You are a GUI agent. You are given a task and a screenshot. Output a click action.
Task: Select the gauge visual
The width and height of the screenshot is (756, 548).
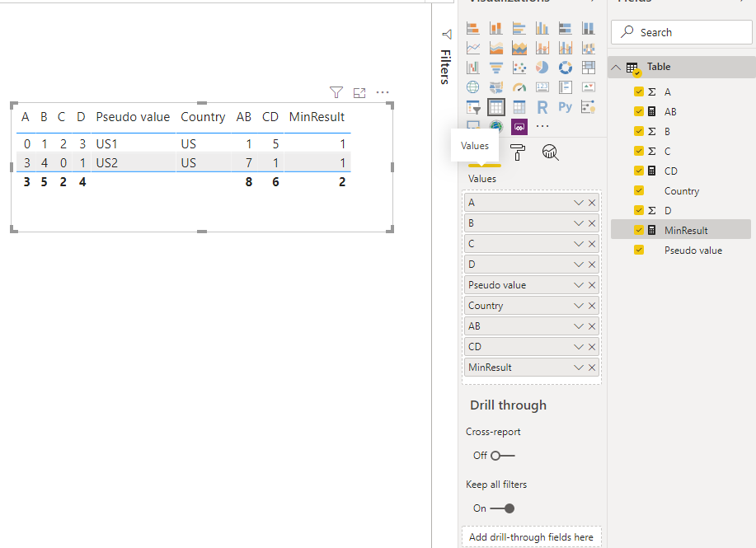click(x=519, y=87)
